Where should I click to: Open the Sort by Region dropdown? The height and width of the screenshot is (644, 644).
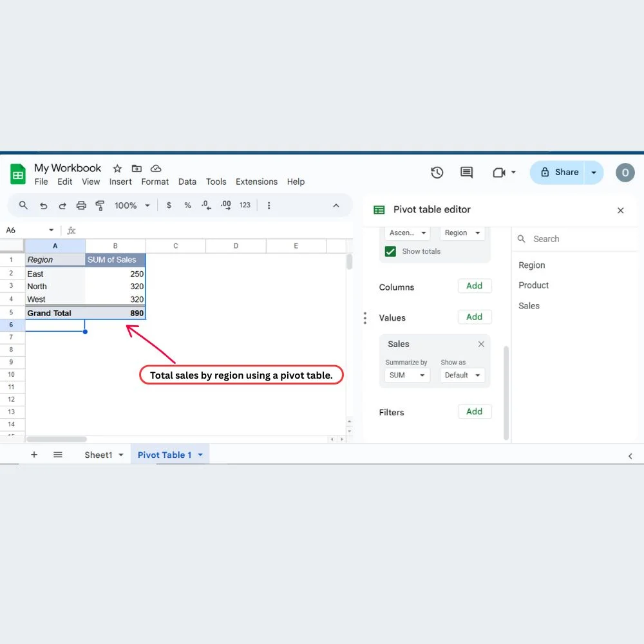click(x=462, y=233)
